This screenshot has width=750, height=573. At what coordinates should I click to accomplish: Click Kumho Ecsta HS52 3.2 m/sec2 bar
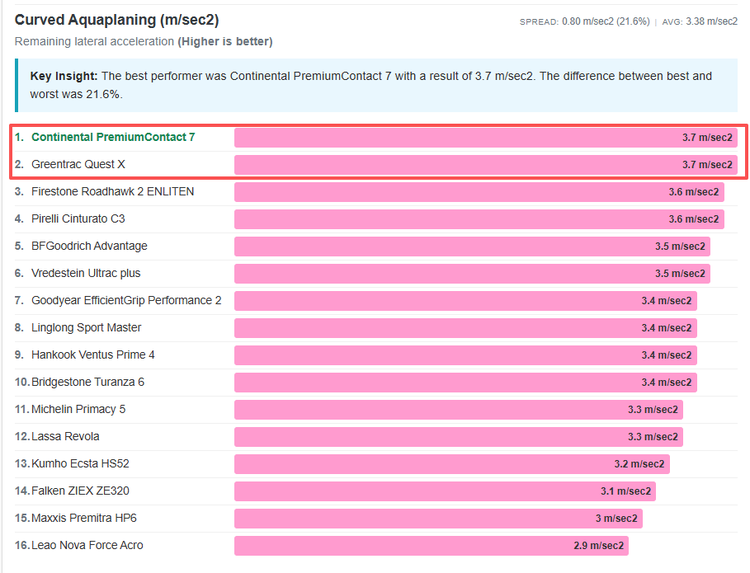452,464
